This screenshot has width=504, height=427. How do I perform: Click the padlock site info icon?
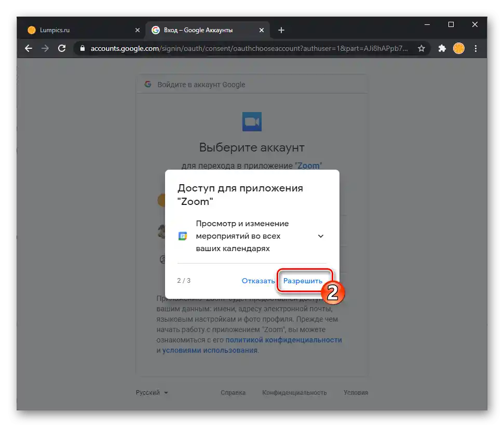[x=83, y=49]
